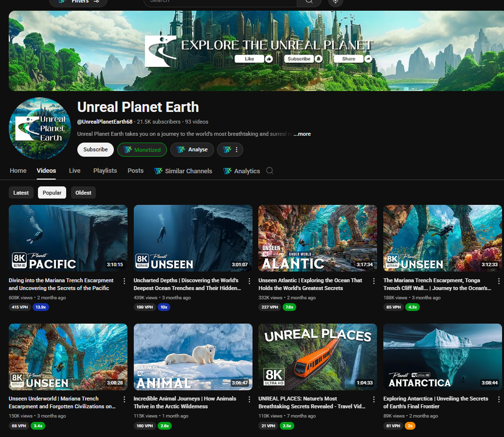Screen dimensions: 504x437
Task: Expand channel description with ...more
Action: pyautogui.click(x=302, y=134)
